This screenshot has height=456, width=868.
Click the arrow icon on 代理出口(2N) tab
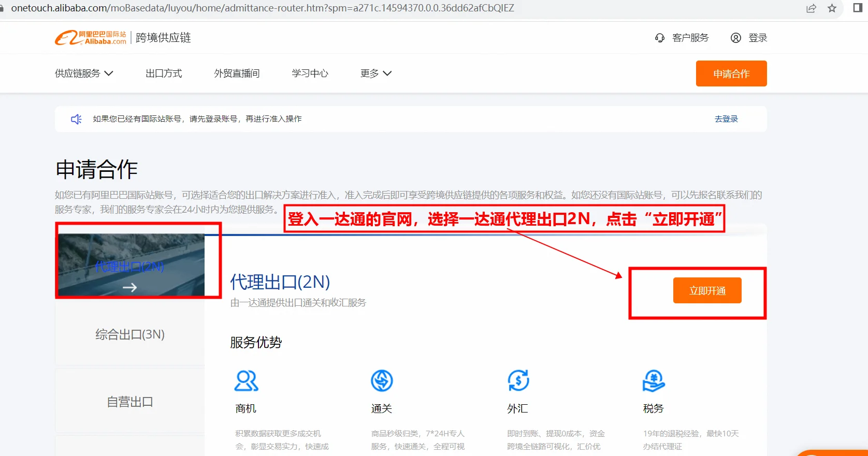tap(130, 287)
